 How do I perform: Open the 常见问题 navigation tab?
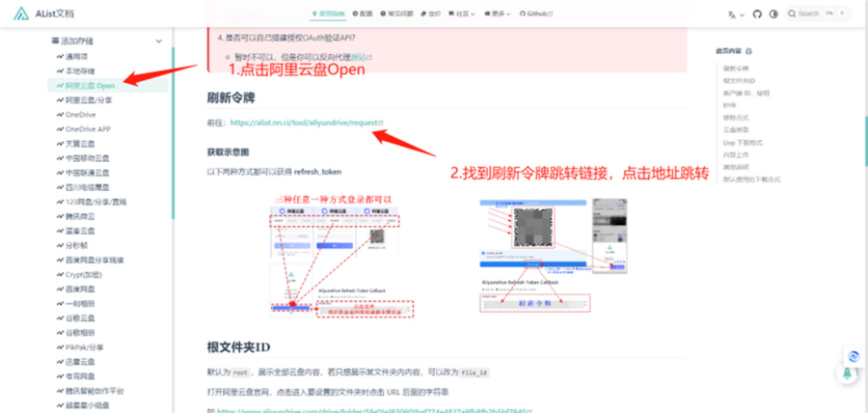click(396, 14)
